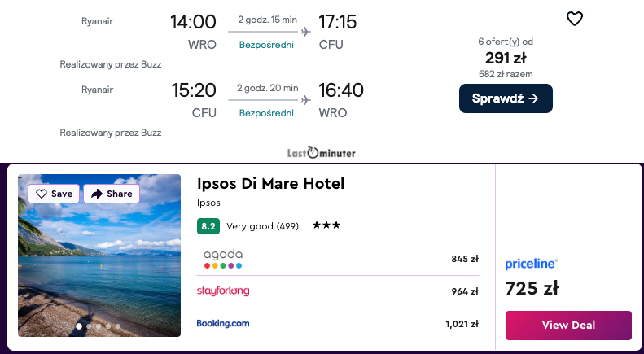Click the View Deal button
This screenshot has height=354, width=644.
point(568,326)
